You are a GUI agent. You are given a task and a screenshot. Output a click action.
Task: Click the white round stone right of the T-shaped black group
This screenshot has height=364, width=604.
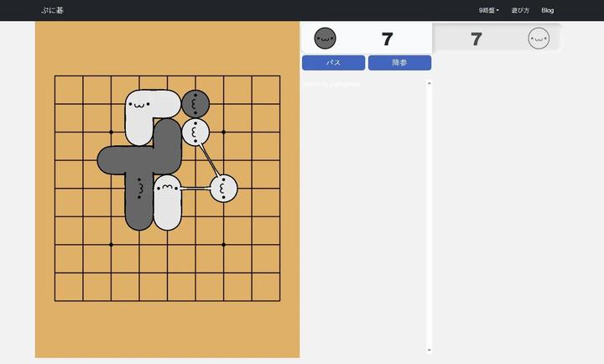[195, 133]
